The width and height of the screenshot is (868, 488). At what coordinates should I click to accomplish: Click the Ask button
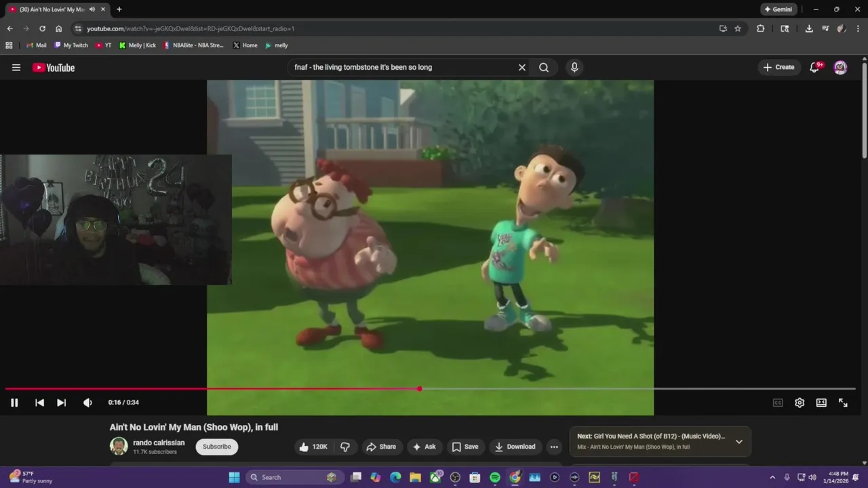point(424,447)
